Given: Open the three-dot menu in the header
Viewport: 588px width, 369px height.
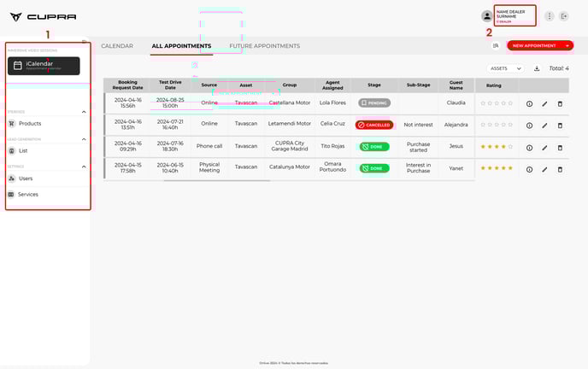Looking at the screenshot, I should pyautogui.click(x=550, y=16).
